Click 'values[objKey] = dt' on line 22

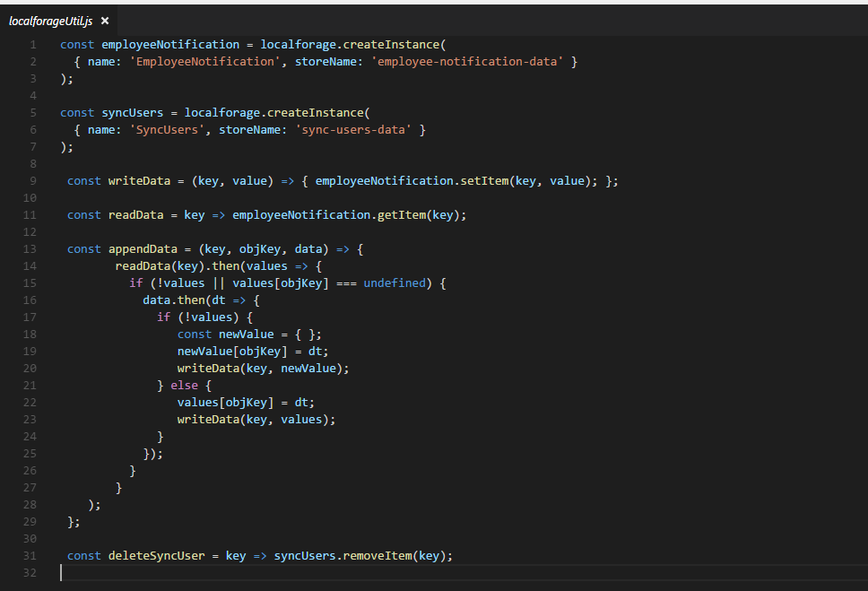(243, 403)
